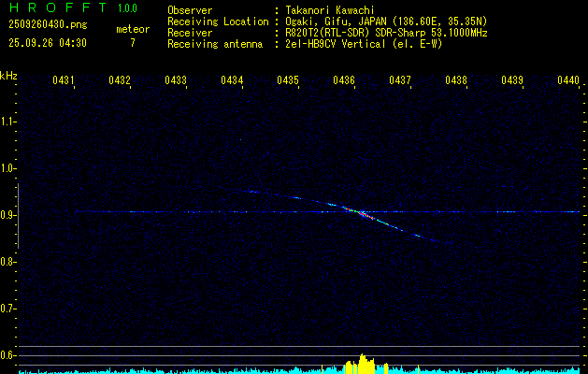Click time axis marker 0440
Image resolution: width=588 pixels, height=374 pixels.
pos(568,79)
